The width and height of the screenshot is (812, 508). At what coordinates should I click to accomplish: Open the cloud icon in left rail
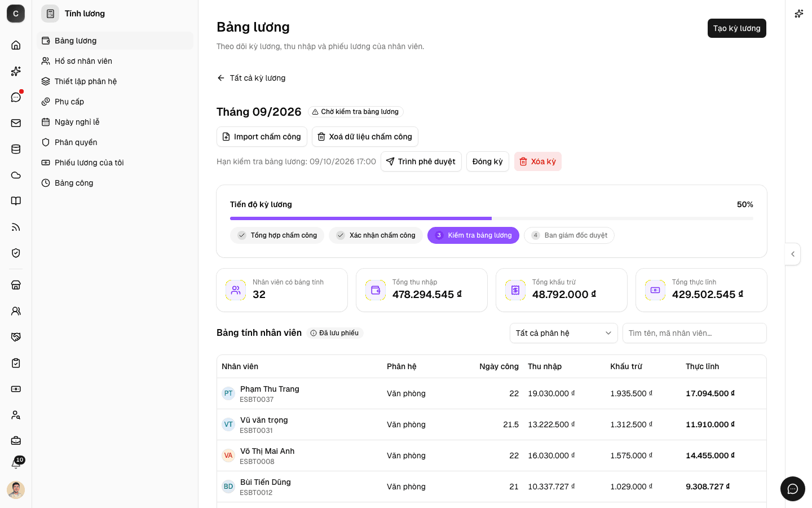[16, 175]
